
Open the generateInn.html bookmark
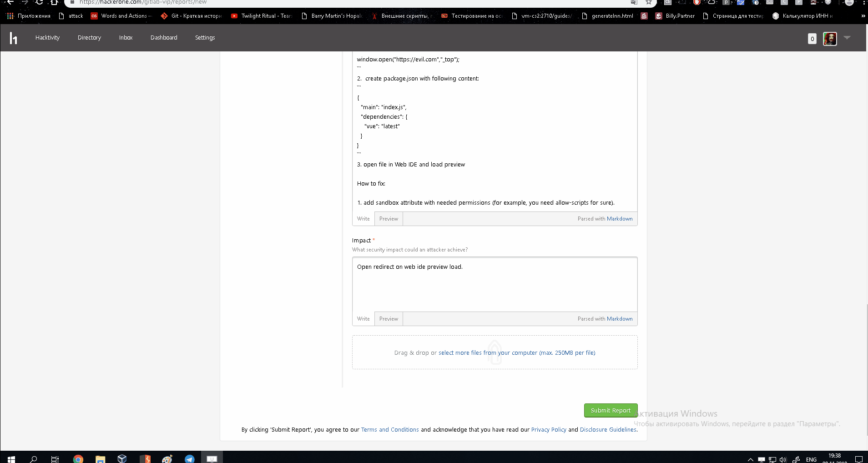click(607, 16)
